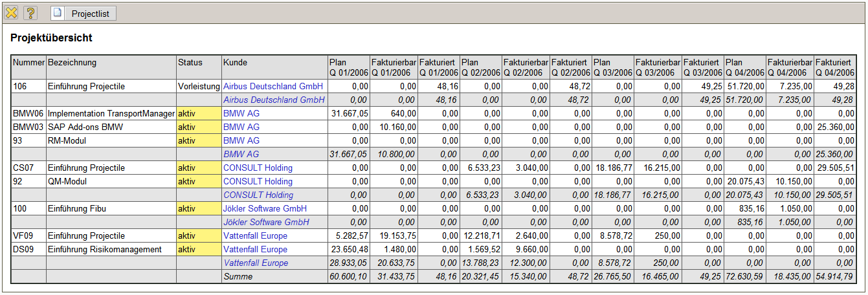
Task: Click aktiv status for project BMW06
Action: click(x=199, y=113)
